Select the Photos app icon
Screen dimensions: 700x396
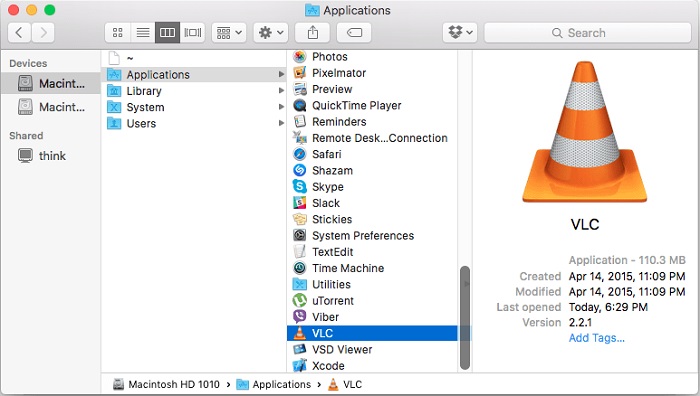(300, 57)
